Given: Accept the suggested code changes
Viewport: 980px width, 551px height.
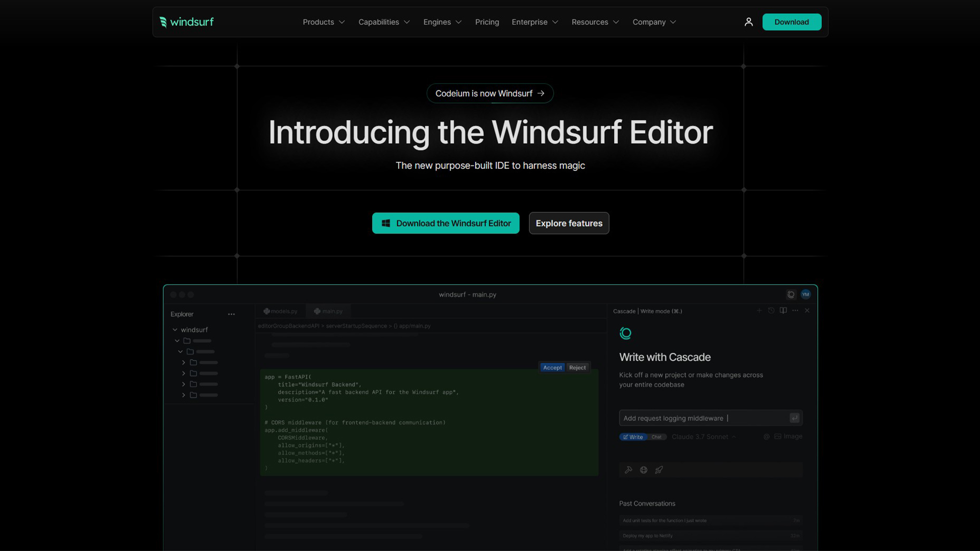Looking at the screenshot, I should 552,368.
